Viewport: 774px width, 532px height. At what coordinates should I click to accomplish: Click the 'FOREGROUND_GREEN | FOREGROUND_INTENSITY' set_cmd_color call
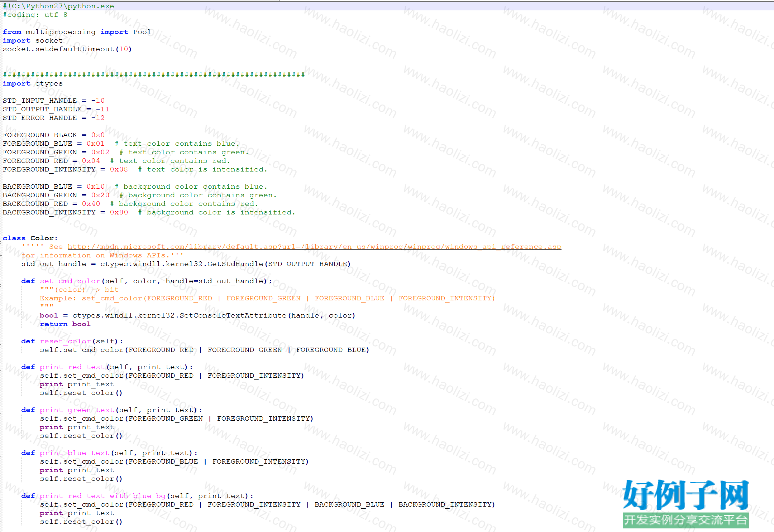point(177,419)
